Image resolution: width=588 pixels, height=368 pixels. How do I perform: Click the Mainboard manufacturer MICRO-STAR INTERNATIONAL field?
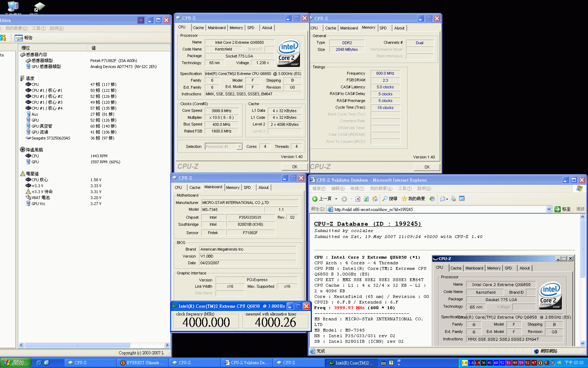[250, 203]
